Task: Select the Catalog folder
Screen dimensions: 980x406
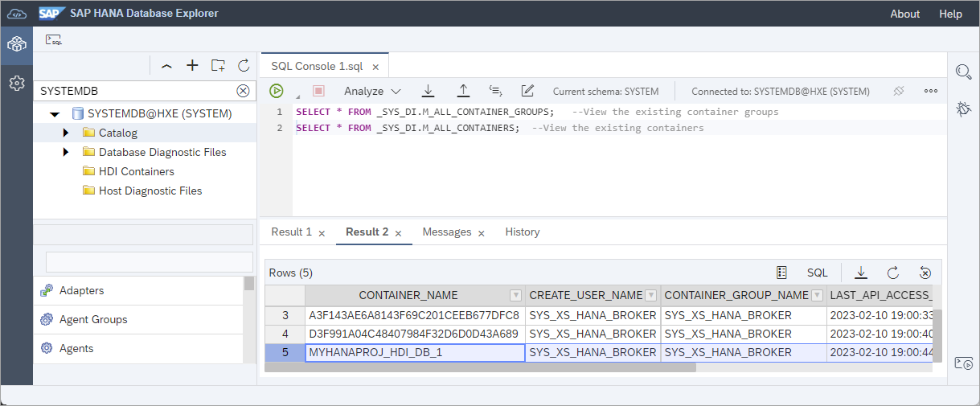Action: 117,133
